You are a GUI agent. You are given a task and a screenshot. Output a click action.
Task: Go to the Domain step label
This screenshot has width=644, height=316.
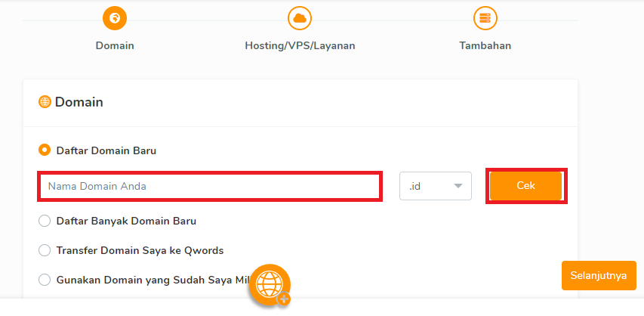(115, 45)
